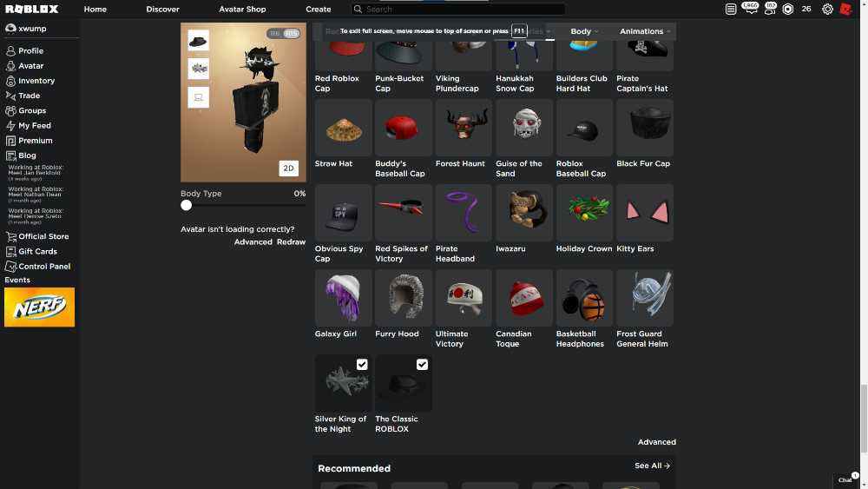Open the Premium sidebar icon

pos(10,141)
